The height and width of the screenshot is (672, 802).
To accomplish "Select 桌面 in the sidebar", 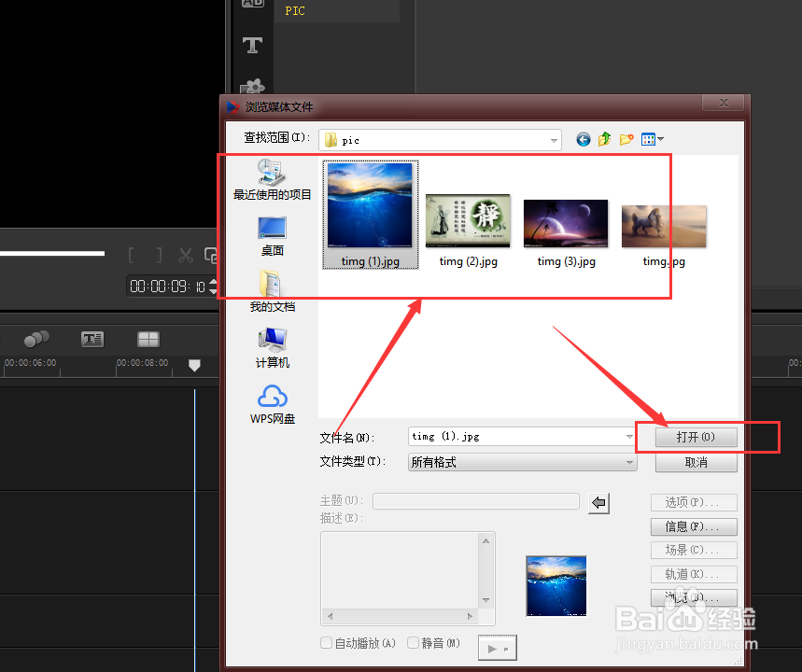I will click(x=272, y=233).
